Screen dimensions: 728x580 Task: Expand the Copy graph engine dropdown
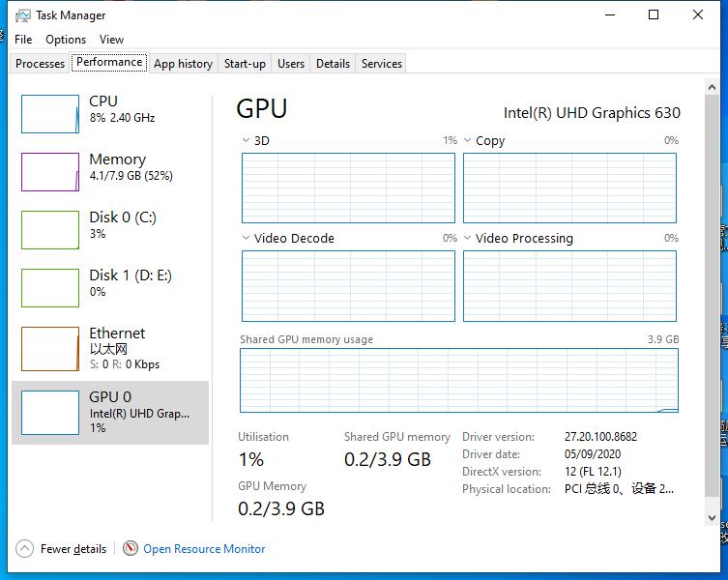click(468, 141)
